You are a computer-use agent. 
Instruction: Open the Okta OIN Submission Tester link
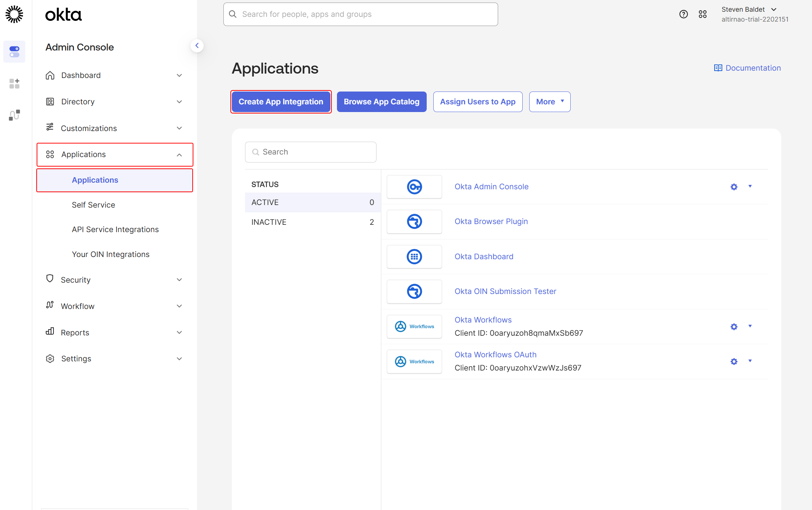point(505,291)
